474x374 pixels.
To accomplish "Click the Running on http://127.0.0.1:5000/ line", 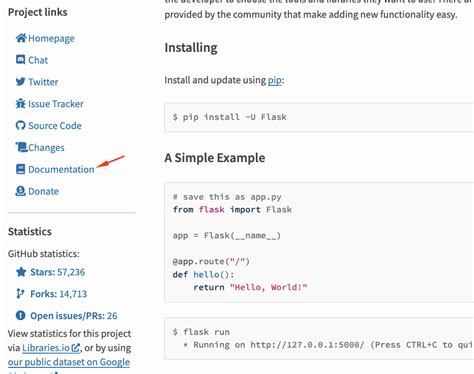I will click(328, 345).
